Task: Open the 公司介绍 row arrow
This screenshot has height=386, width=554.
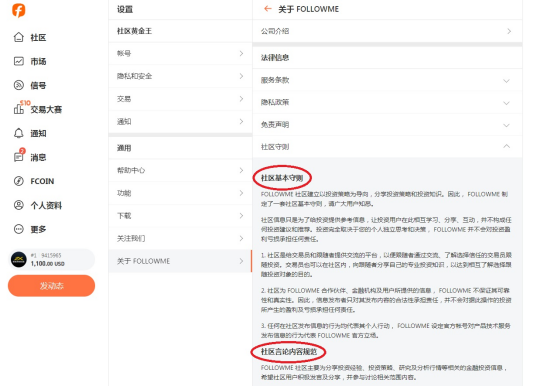Action: pos(509,31)
